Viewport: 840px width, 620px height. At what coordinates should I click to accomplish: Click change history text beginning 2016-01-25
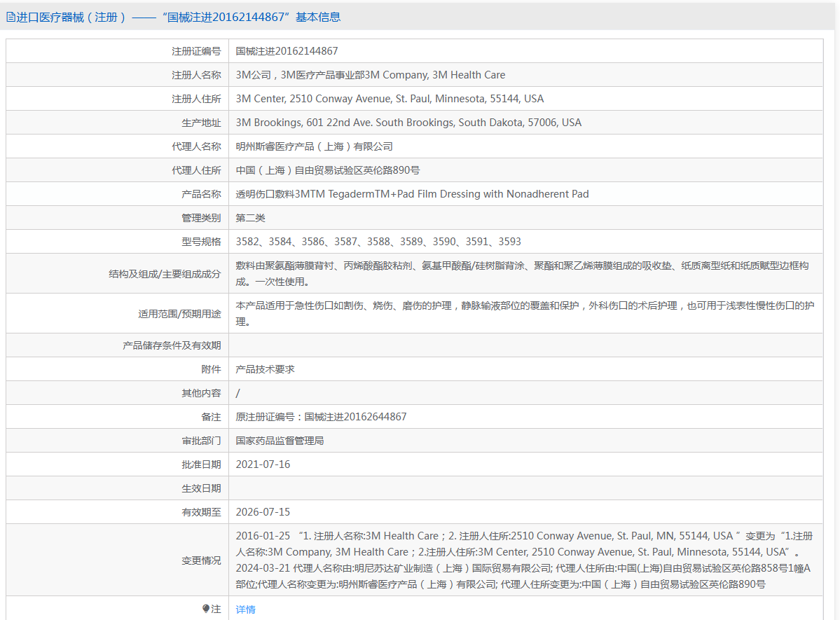point(525,560)
